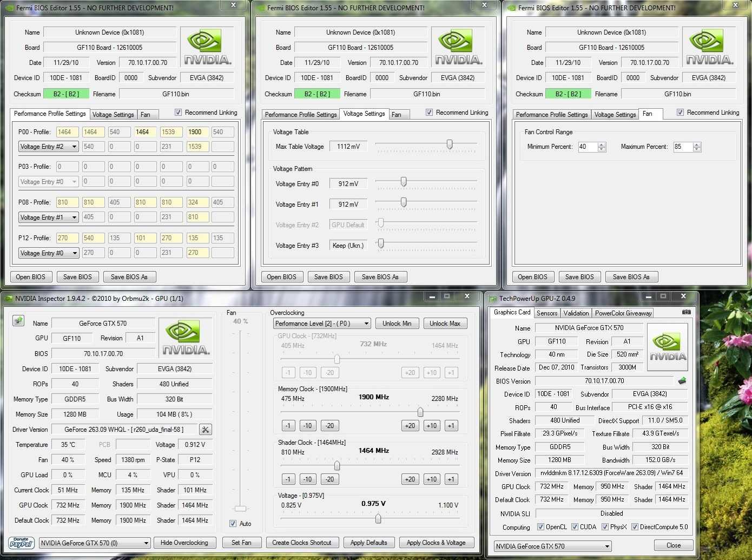Click the PayPal Donate button
This screenshot has width=752, height=560.
tap(21, 543)
